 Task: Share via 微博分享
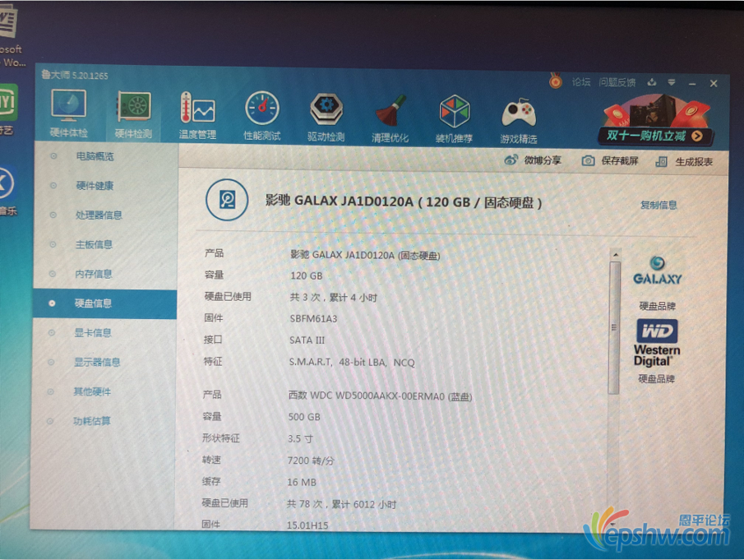pyautogui.click(x=533, y=160)
